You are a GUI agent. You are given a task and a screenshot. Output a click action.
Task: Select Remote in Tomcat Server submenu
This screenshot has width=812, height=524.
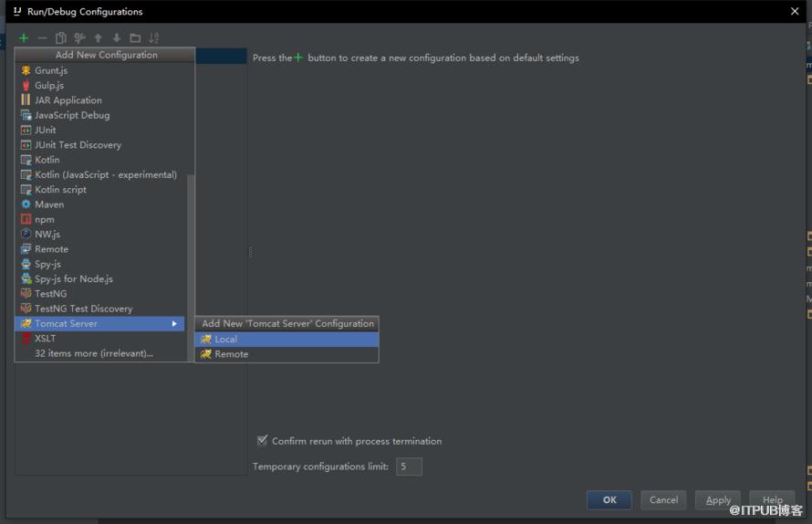click(x=286, y=354)
